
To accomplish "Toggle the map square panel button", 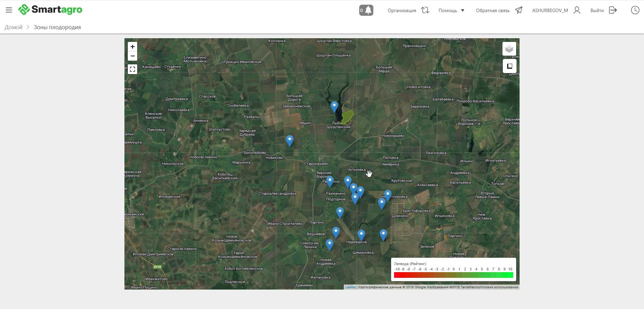I will pos(509,66).
